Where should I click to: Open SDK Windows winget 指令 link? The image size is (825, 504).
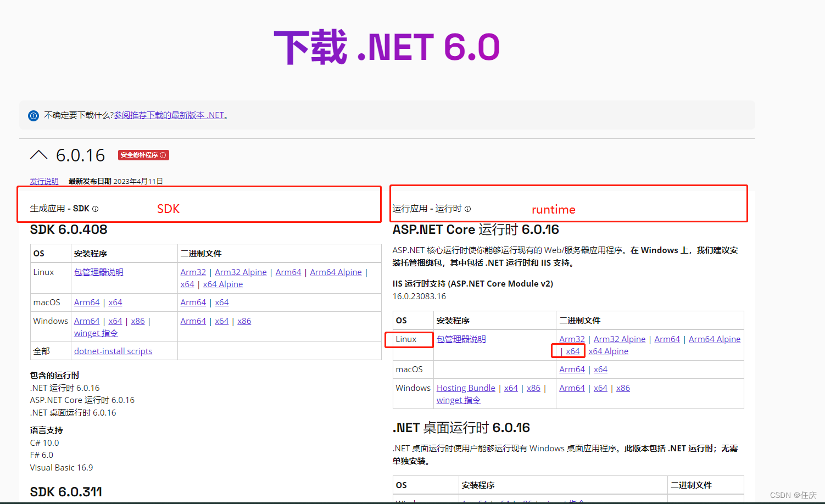point(96,333)
